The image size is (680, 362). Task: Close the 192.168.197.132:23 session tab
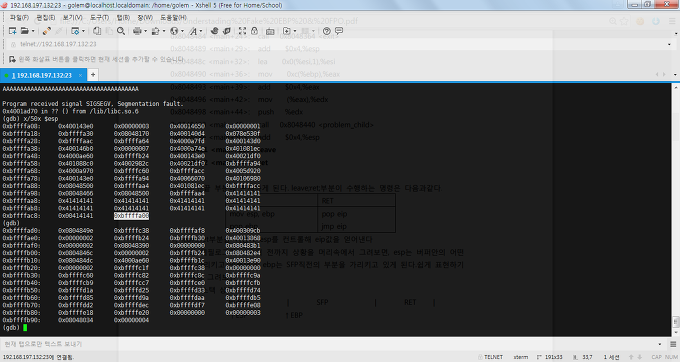point(80,75)
